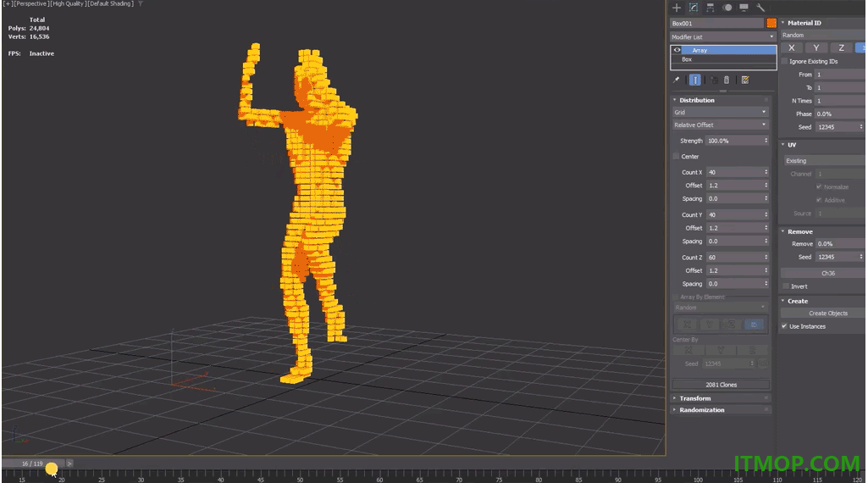Viewport: 868px width, 483px height.
Task: Switch to the Modify panel tab
Action: (693, 8)
